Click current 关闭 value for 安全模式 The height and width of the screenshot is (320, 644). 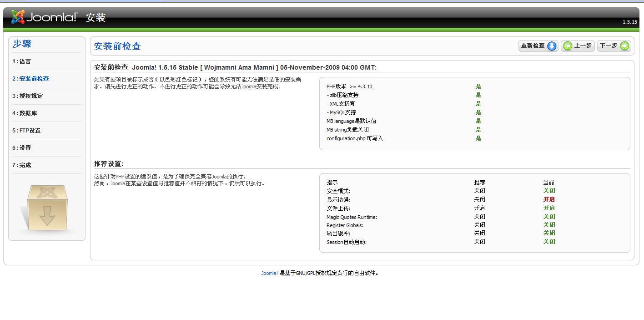pyautogui.click(x=549, y=191)
